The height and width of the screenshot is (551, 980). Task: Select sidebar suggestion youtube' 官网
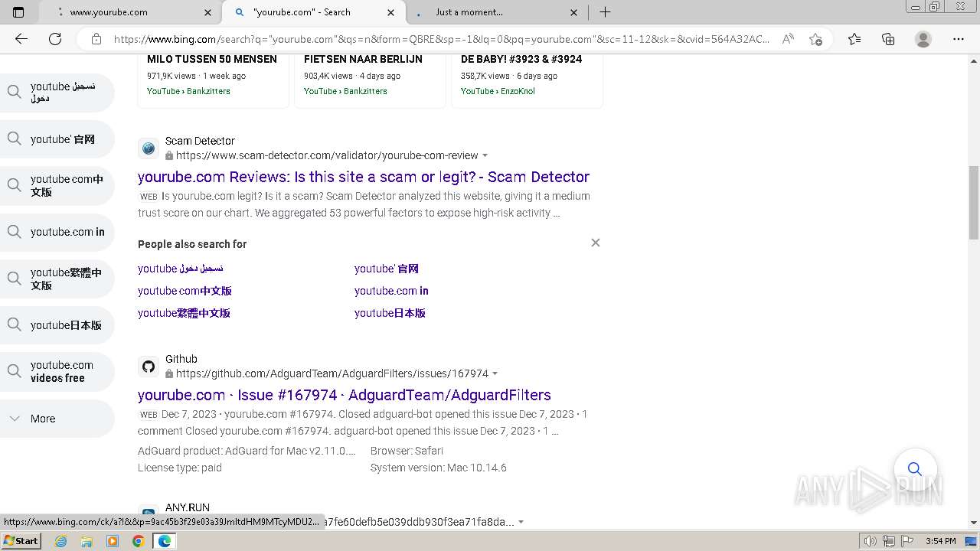click(x=57, y=139)
